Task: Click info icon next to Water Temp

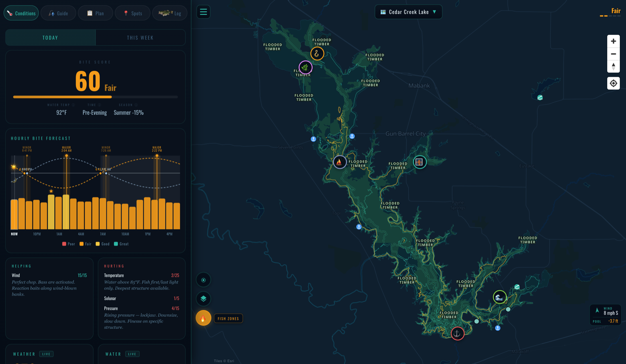Action: pos(73,105)
